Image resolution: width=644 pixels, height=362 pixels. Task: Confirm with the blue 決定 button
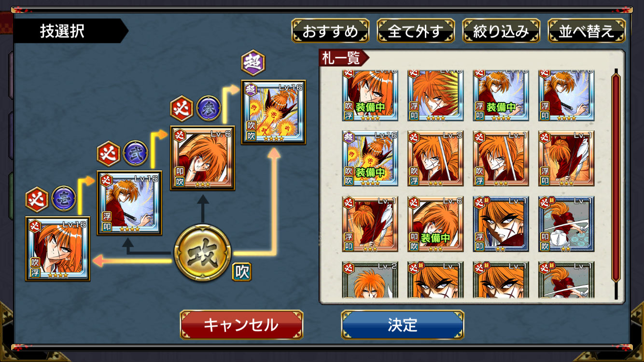click(403, 325)
